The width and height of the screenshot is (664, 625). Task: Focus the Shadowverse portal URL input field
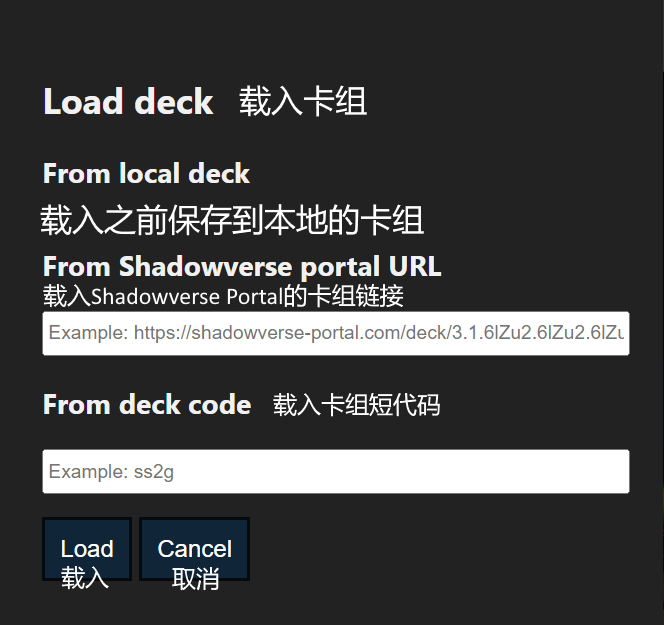pyautogui.click(x=335, y=333)
